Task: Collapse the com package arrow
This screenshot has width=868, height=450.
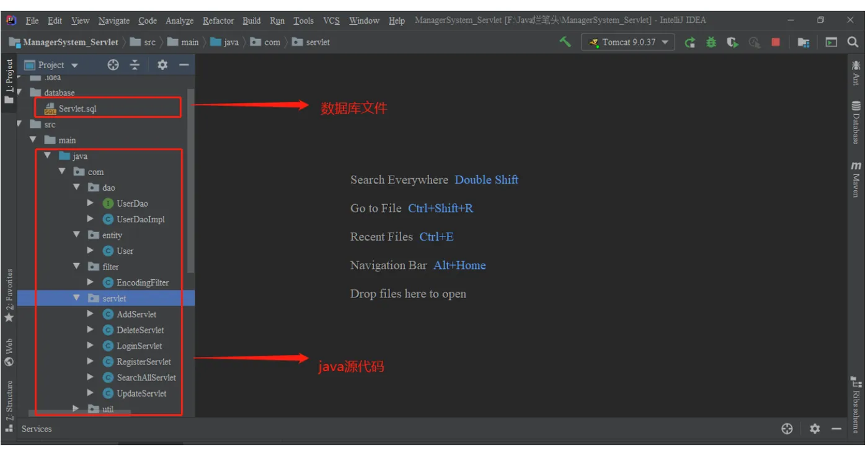Action: point(62,171)
